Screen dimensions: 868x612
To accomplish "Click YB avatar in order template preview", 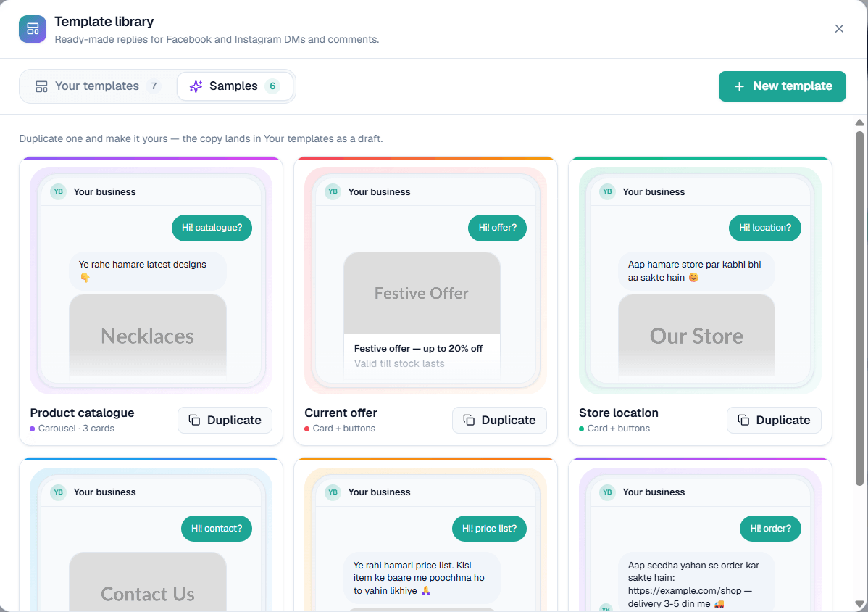I will (607, 492).
